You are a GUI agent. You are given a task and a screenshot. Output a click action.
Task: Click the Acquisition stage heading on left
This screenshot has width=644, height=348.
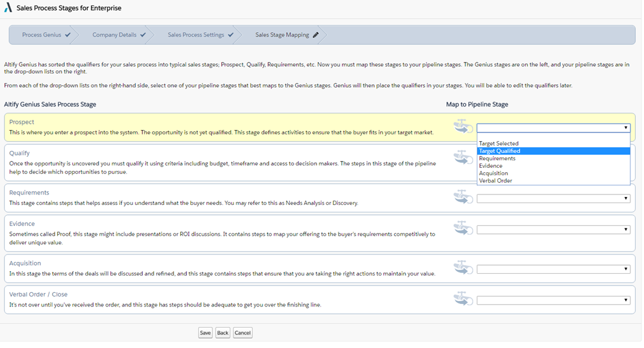pos(25,263)
